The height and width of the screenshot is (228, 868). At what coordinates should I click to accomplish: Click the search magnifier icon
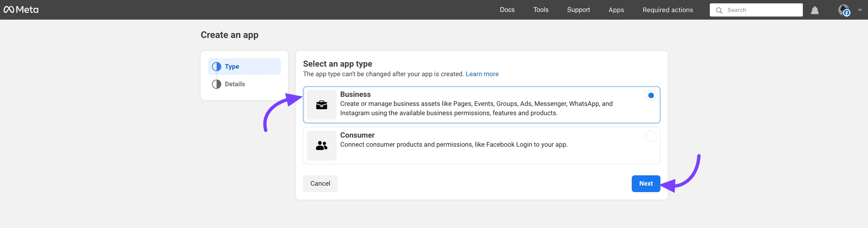tap(719, 10)
